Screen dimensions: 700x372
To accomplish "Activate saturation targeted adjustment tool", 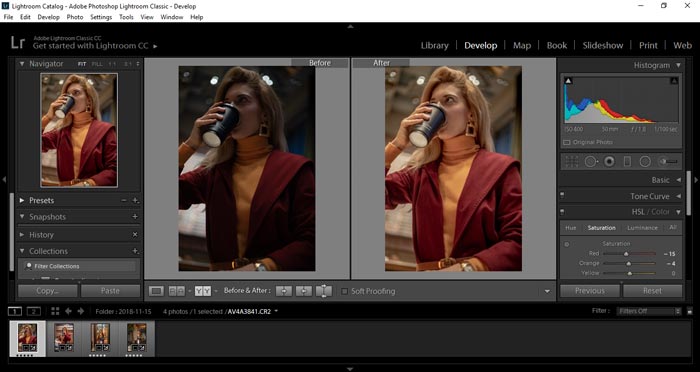I will pos(567,244).
